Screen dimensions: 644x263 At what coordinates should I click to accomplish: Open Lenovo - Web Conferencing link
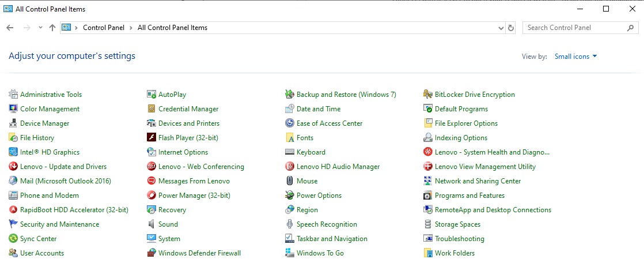click(x=201, y=167)
